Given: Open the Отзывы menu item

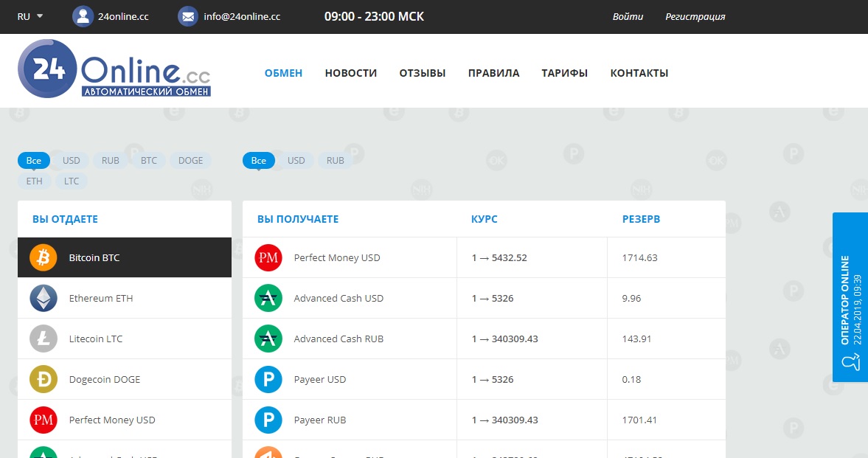Looking at the screenshot, I should [422, 73].
